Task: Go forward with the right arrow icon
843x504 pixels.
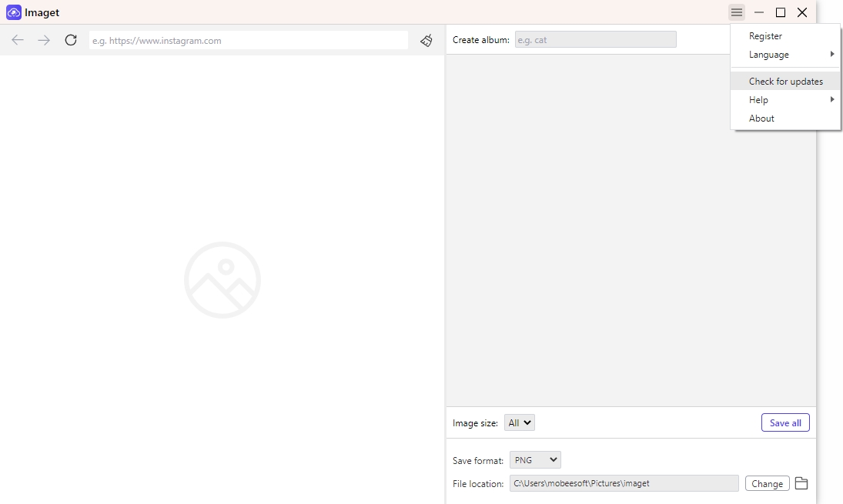Action: coord(44,40)
